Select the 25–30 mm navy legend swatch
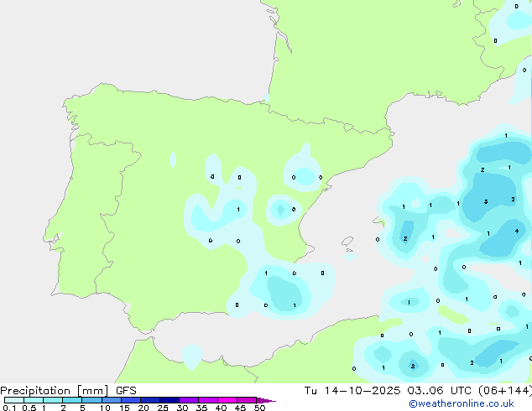 click(170, 400)
